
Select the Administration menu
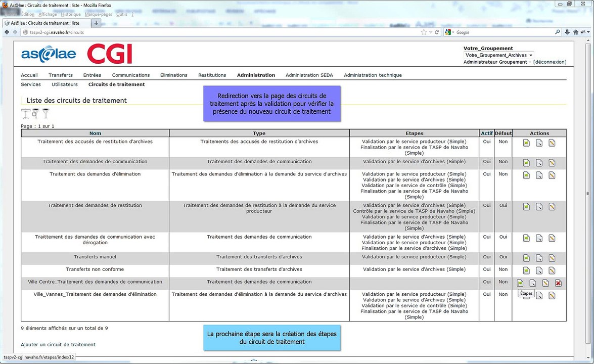click(256, 75)
